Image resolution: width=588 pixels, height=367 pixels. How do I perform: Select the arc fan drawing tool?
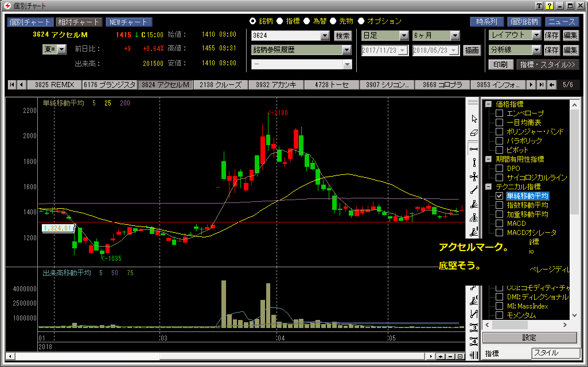coord(474,218)
